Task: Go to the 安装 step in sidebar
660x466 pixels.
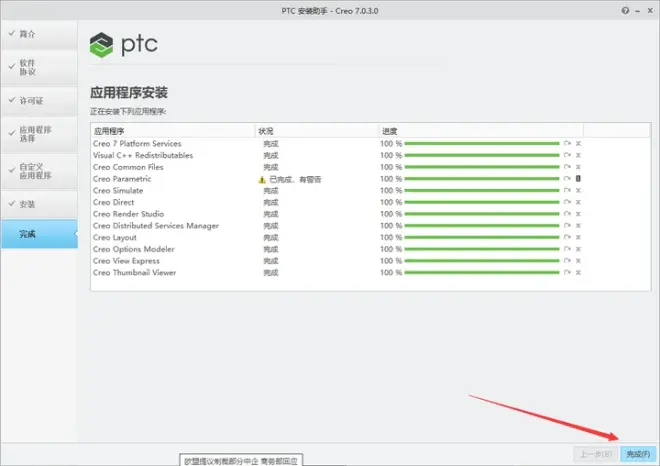Action: (39, 204)
